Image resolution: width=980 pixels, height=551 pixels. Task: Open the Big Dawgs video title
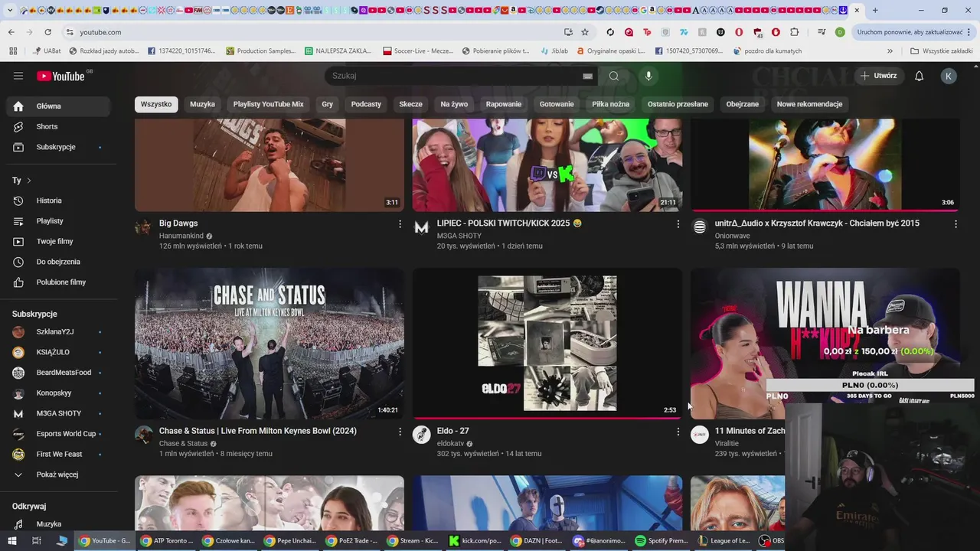(178, 223)
